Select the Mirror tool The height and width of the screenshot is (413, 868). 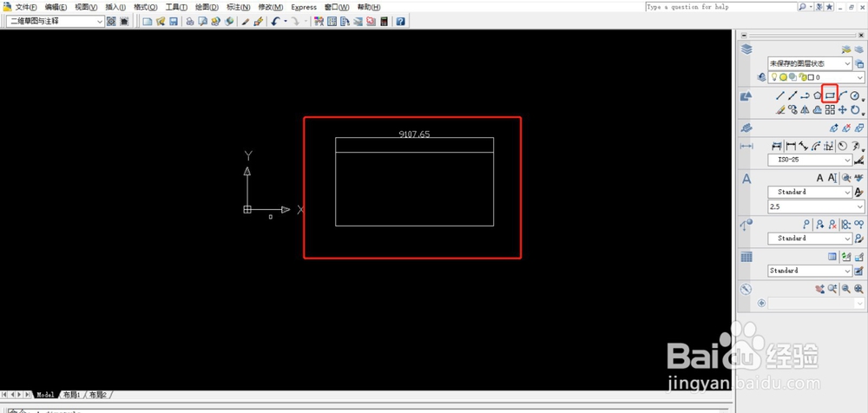pyautogui.click(x=805, y=109)
